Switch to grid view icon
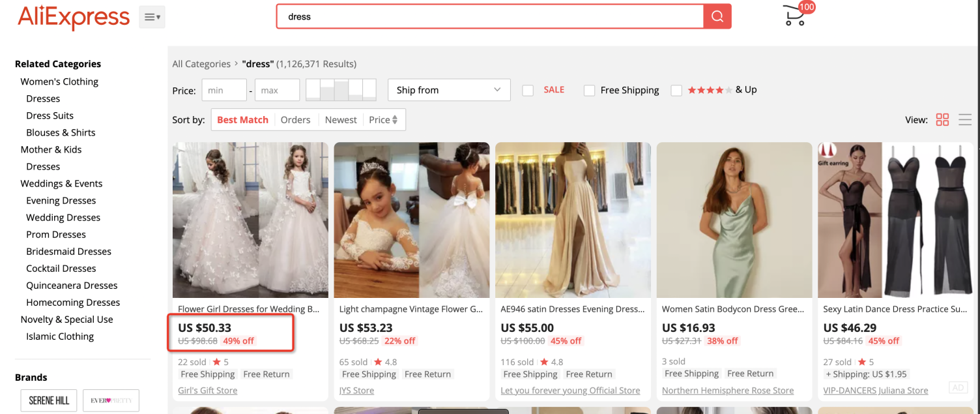980x414 pixels. [x=942, y=120]
